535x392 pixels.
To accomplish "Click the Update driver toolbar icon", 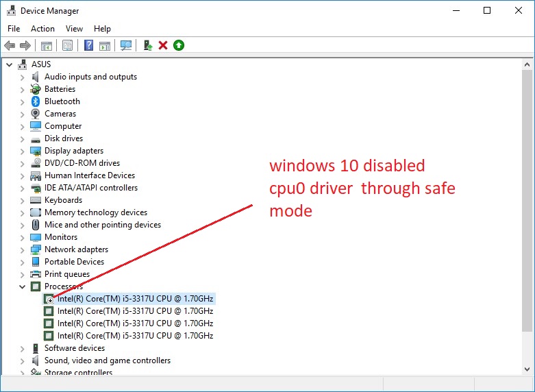I will 147,45.
